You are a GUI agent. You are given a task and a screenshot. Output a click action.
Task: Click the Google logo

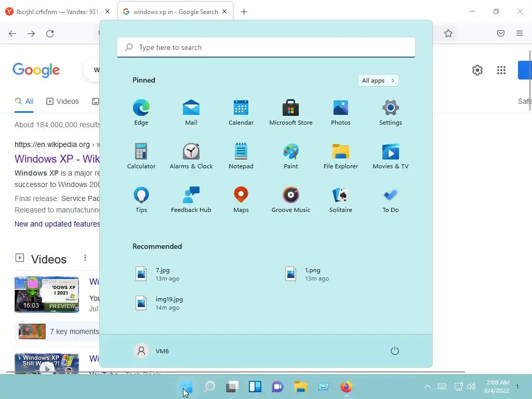coord(36,70)
